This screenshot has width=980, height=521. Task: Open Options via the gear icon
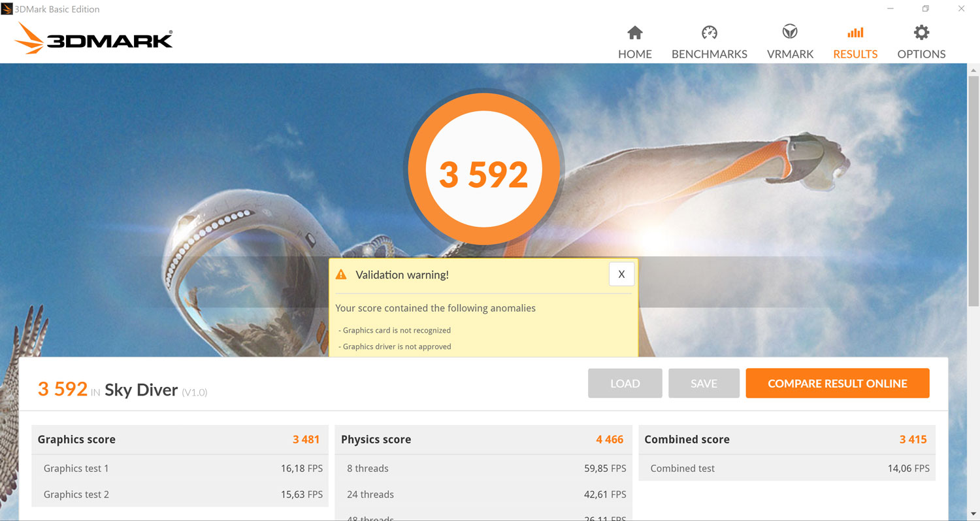click(x=921, y=33)
